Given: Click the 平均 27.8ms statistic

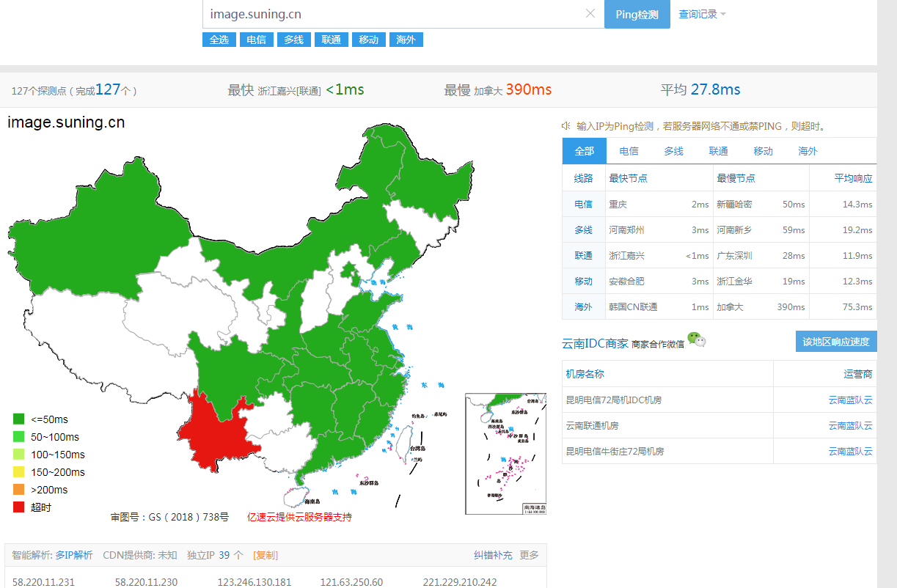Looking at the screenshot, I should coord(700,89).
